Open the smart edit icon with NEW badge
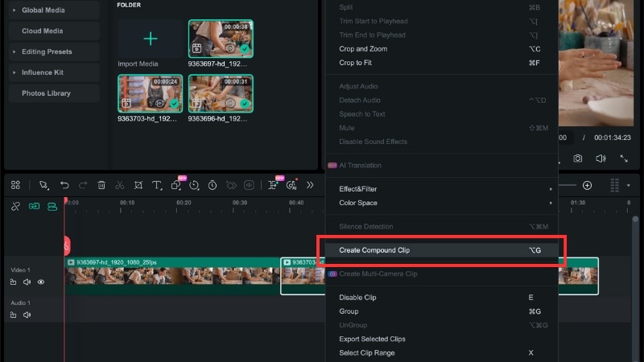This screenshot has width=644, height=362. tap(274, 184)
